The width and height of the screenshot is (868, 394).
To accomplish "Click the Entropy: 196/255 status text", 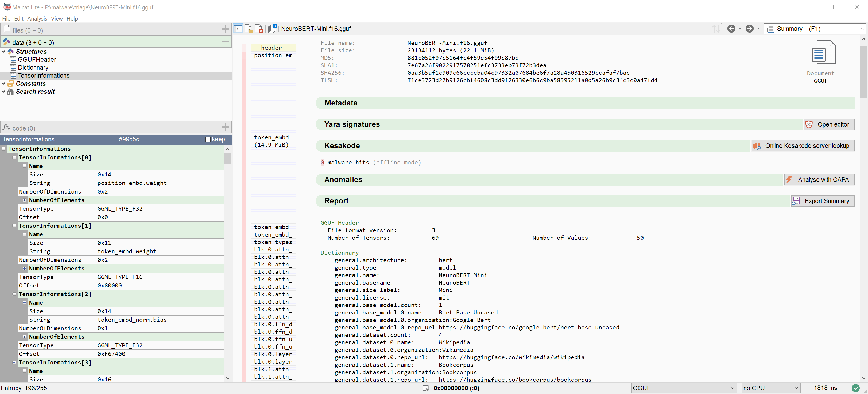I will pyautogui.click(x=24, y=388).
